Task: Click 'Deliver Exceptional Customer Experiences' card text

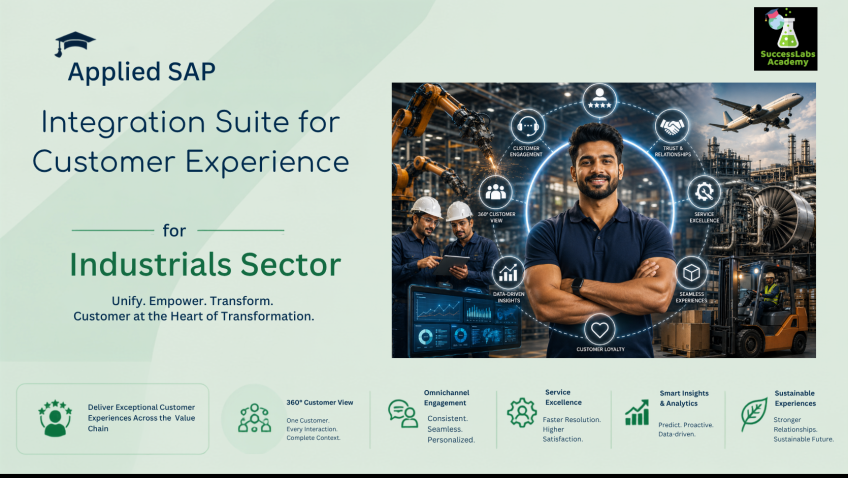Action: pyautogui.click(x=141, y=417)
